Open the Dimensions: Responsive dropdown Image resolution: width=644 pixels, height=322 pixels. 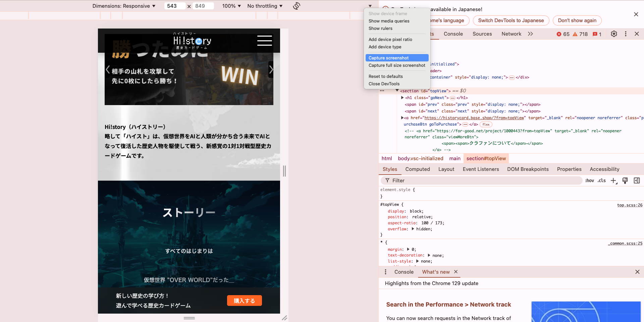tap(124, 6)
